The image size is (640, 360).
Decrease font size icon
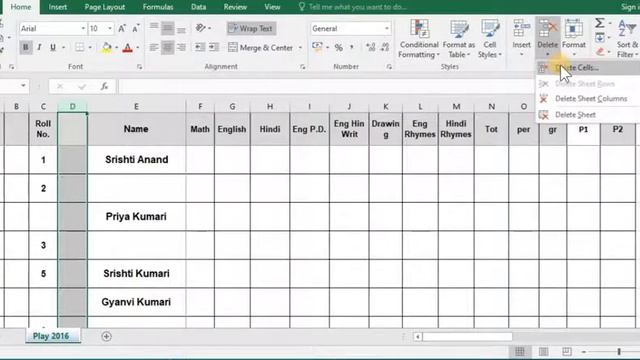136,29
